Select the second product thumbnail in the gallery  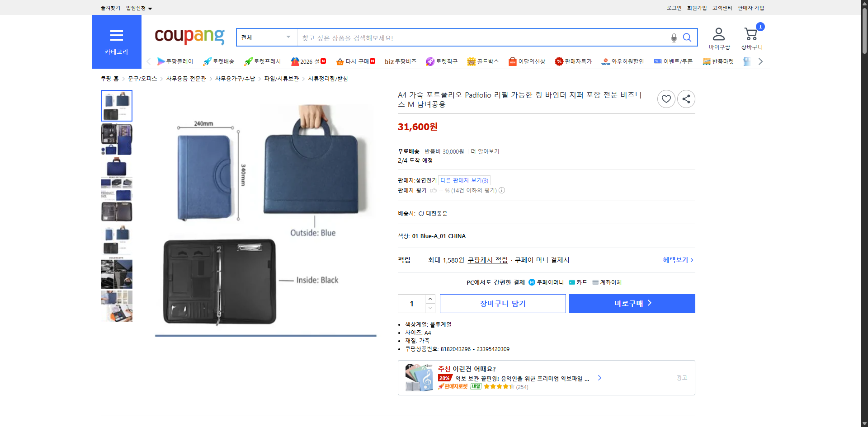(116, 139)
